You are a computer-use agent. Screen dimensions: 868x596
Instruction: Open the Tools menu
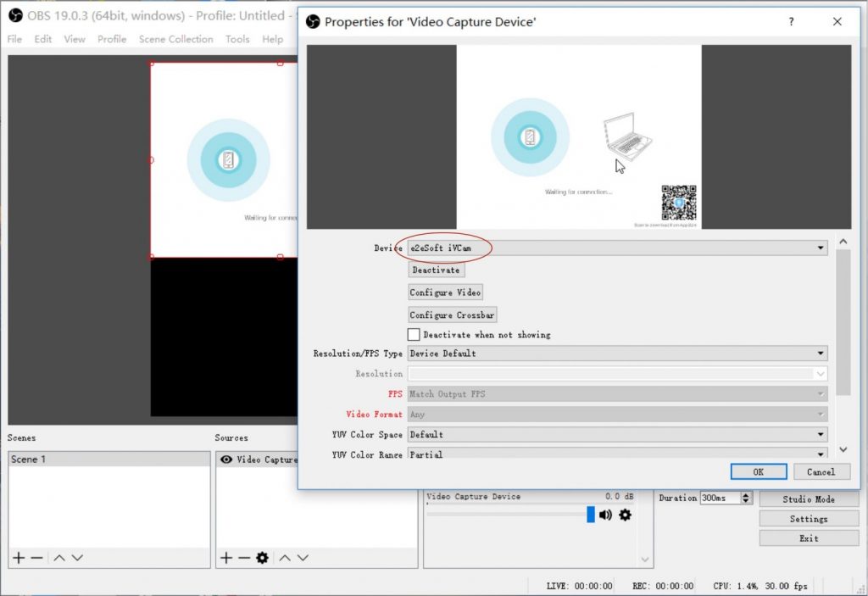tap(237, 39)
